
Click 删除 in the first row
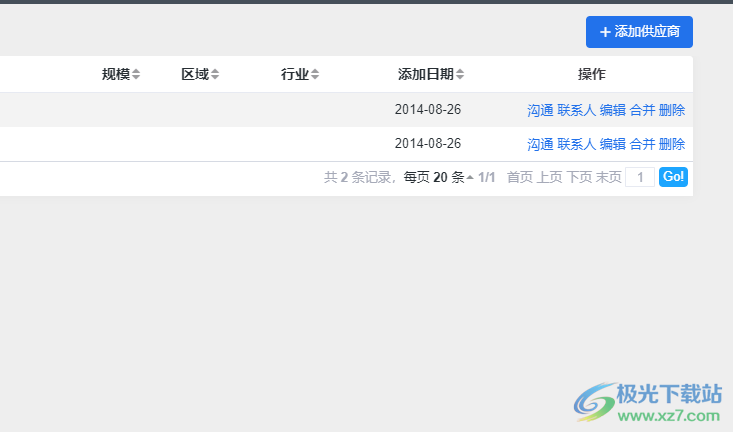672,110
